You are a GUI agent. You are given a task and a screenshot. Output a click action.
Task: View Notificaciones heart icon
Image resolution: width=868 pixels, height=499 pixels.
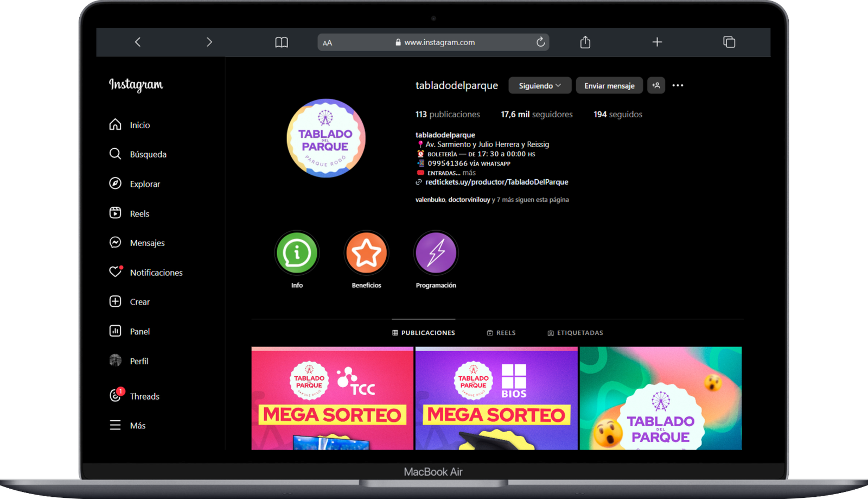click(x=115, y=272)
